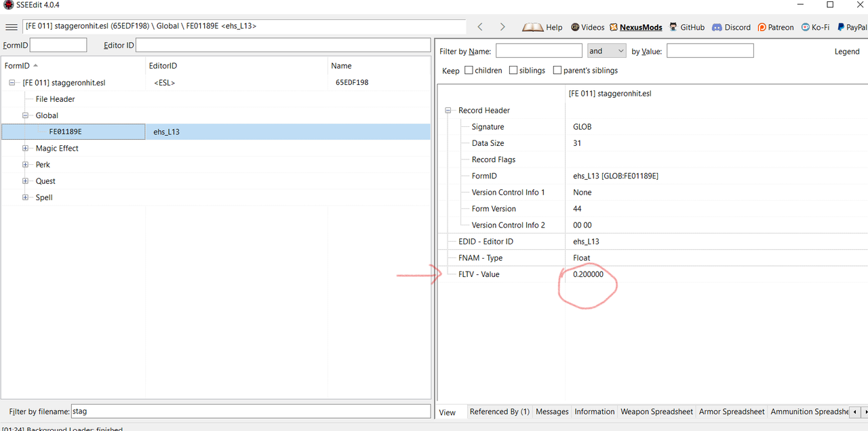The width and height of the screenshot is (868, 431).
Task: Click the staggeronhit.esl column header in view
Action: (x=610, y=94)
